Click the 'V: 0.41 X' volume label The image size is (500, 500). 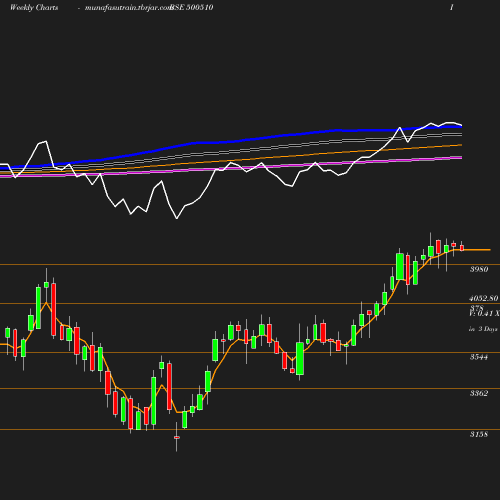point(484,313)
